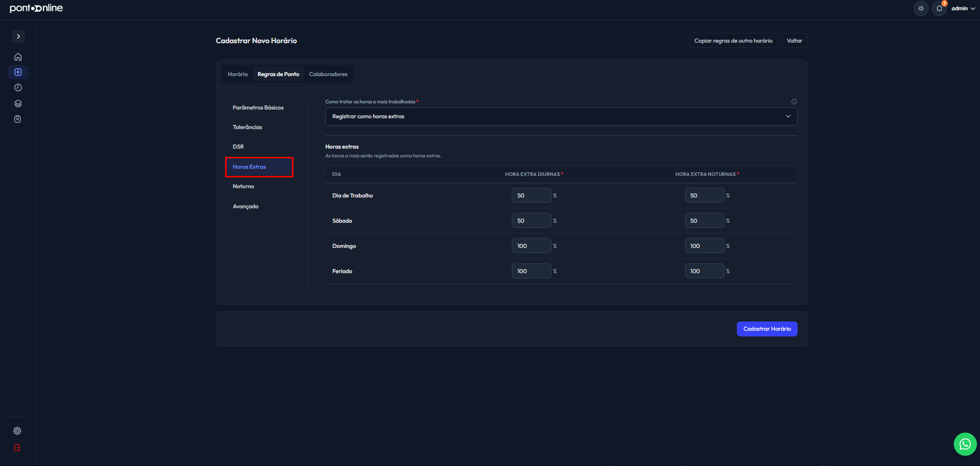Screen dimensions: 980x466
Task: Select the Regras de Ponto tab
Action: pyautogui.click(x=278, y=74)
